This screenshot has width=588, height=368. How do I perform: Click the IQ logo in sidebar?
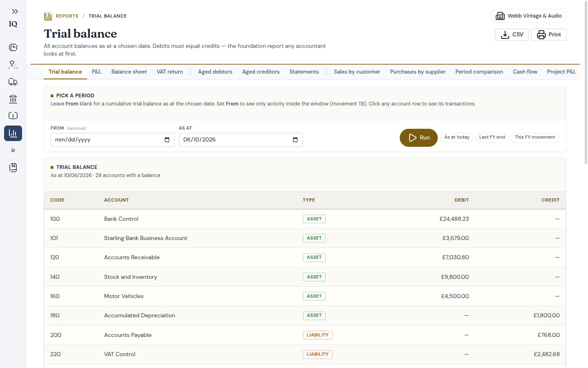tap(13, 24)
